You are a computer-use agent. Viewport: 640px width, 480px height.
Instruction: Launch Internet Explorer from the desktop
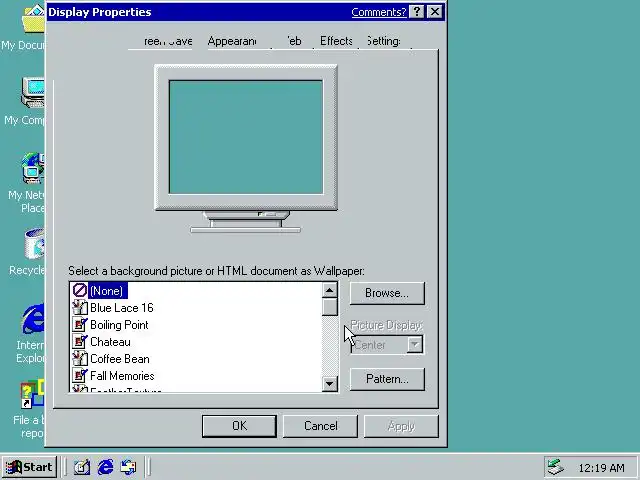(33, 319)
